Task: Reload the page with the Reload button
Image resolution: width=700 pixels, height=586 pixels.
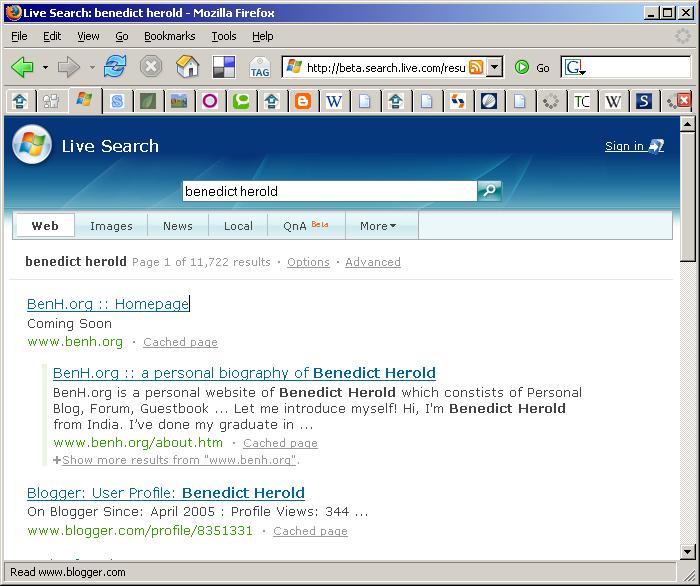Action: pos(115,67)
